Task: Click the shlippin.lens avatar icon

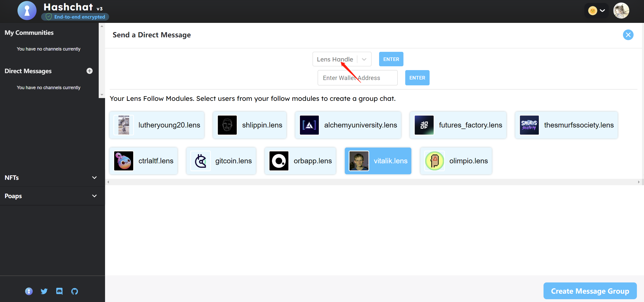Action: coord(227,125)
